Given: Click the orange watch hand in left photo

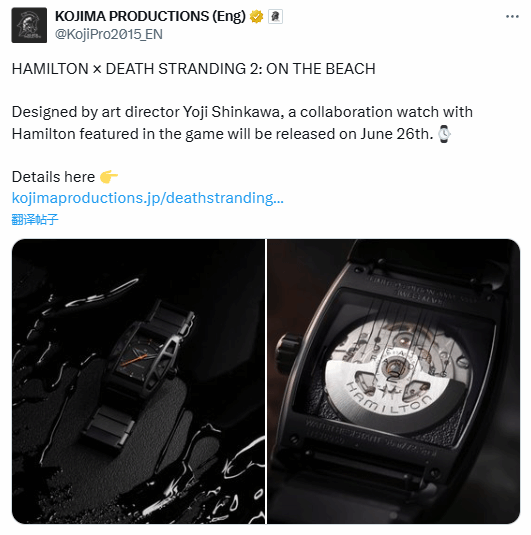Looking at the screenshot, I should click(x=134, y=360).
